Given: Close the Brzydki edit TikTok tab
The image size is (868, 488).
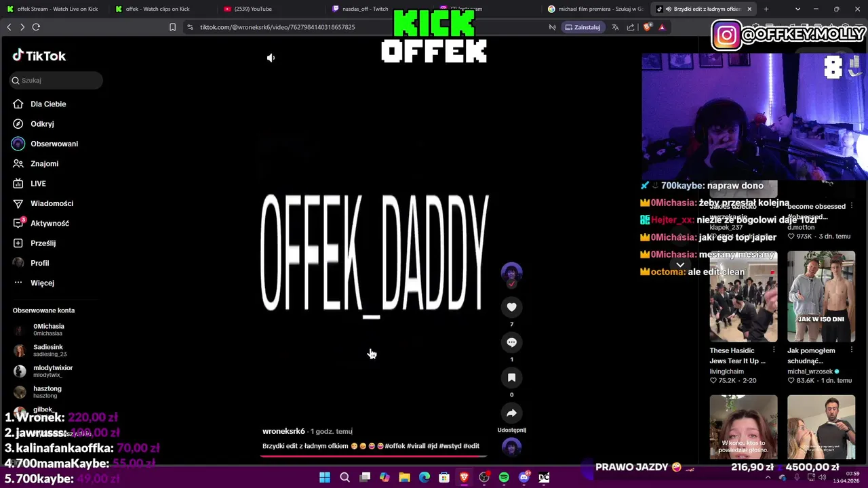Looking at the screenshot, I should (749, 9).
